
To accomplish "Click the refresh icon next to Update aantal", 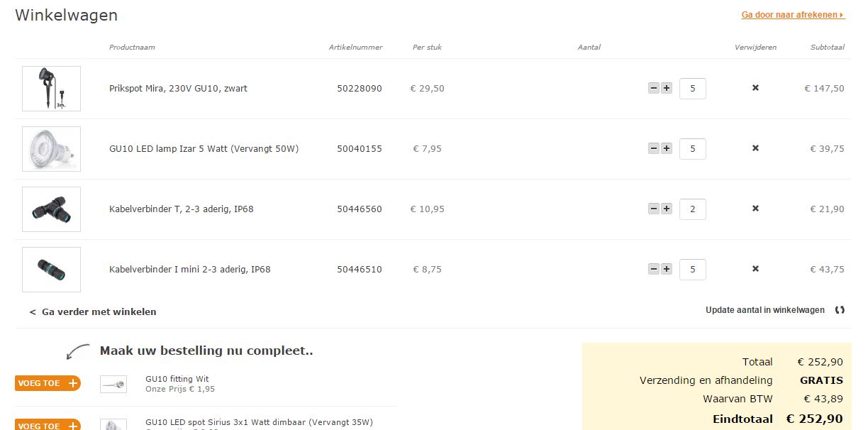I will click(840, 310).
